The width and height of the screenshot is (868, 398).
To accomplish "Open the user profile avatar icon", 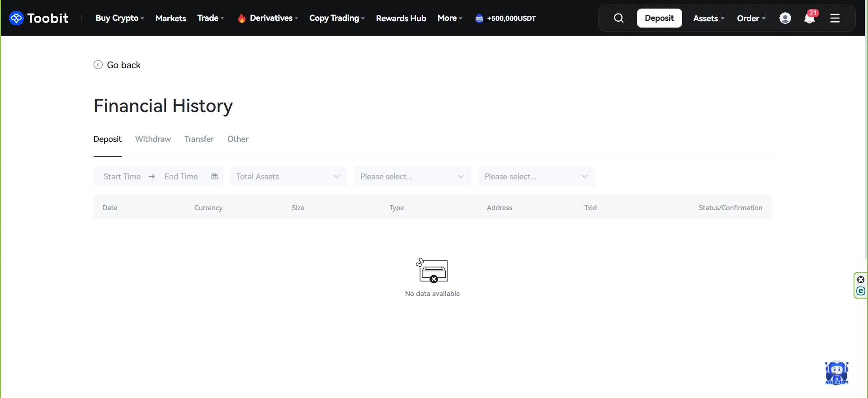I will [785, 18].
